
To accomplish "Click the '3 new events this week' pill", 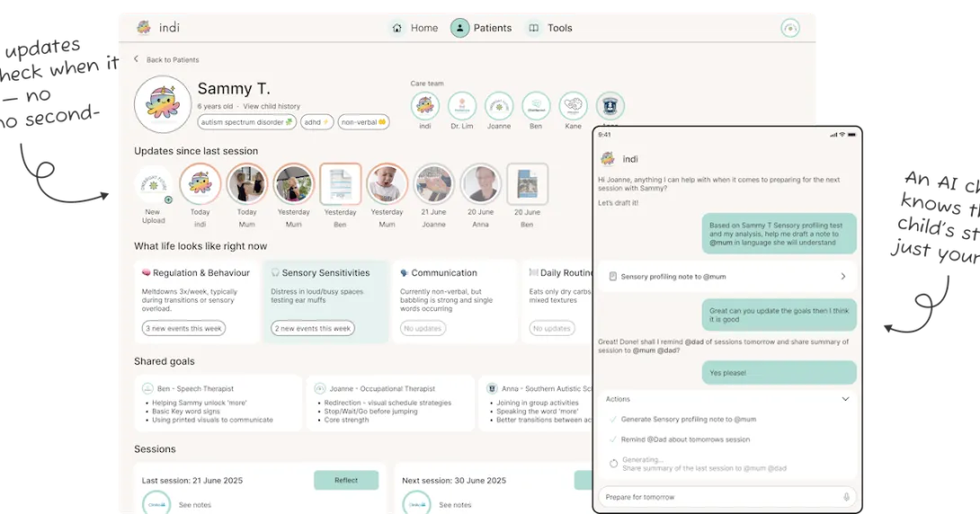I will (x=183, y=329).
